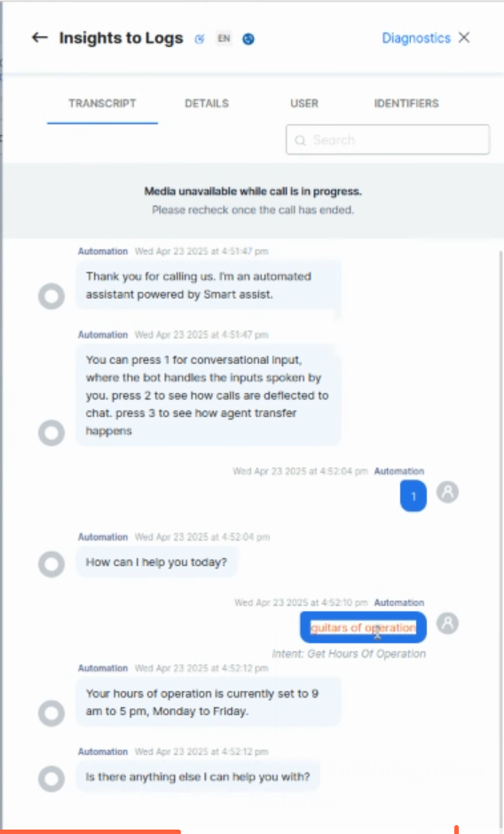Click the EN language badge
The image size is (504, 834).
coord(224,38)
